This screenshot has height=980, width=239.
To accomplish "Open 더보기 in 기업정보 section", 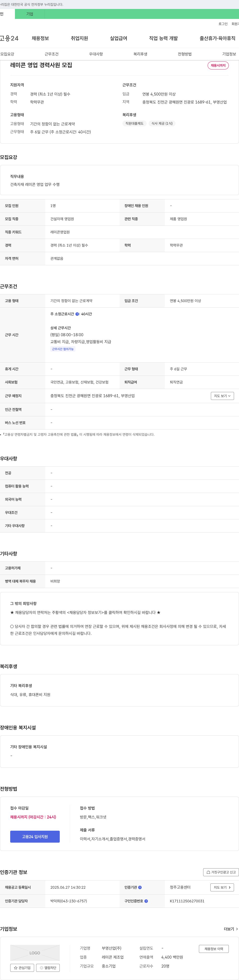I will [x=231, y=929].
